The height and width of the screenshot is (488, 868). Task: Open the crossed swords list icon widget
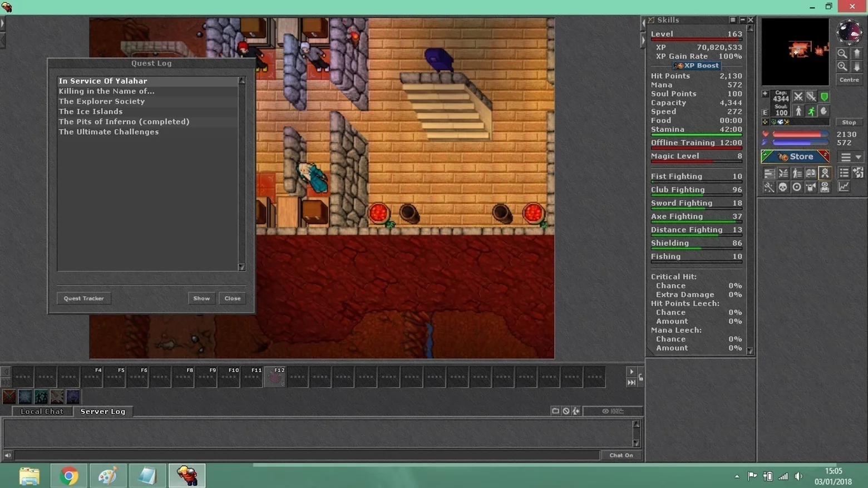(x=783, y=173)
